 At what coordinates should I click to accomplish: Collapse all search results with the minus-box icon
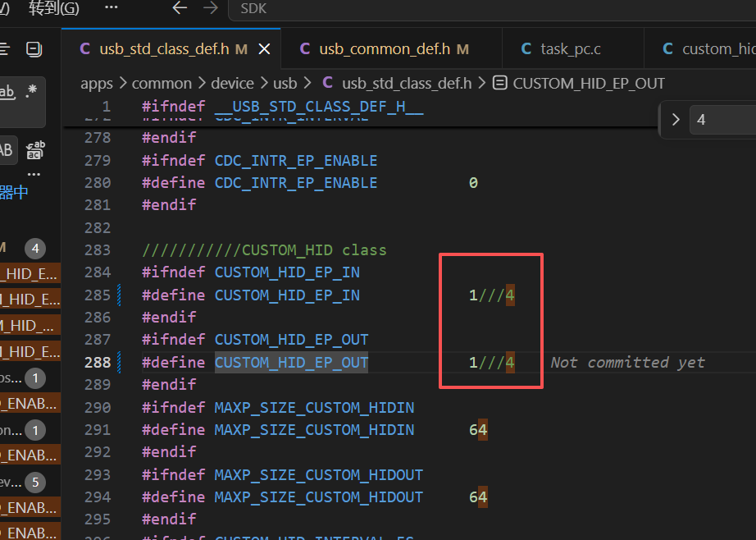(x=34, y=49)
